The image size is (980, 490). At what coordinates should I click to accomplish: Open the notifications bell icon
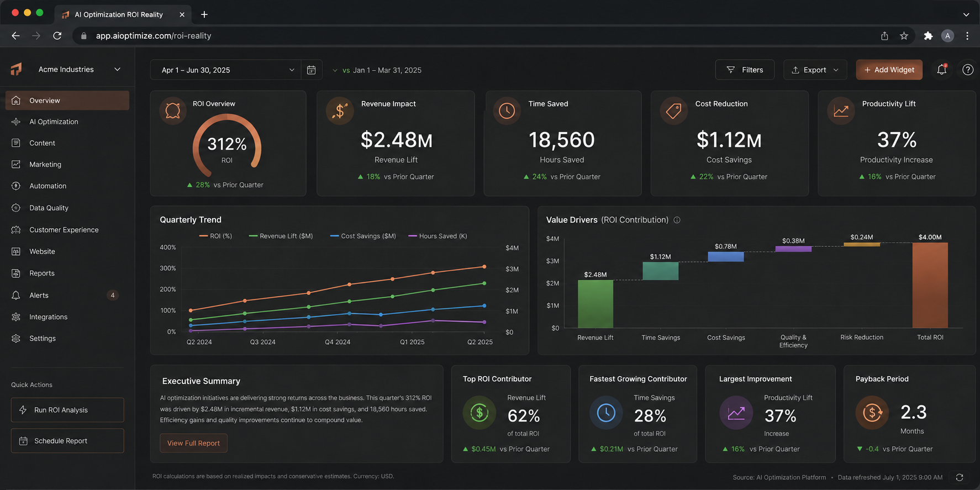point(942,70)
